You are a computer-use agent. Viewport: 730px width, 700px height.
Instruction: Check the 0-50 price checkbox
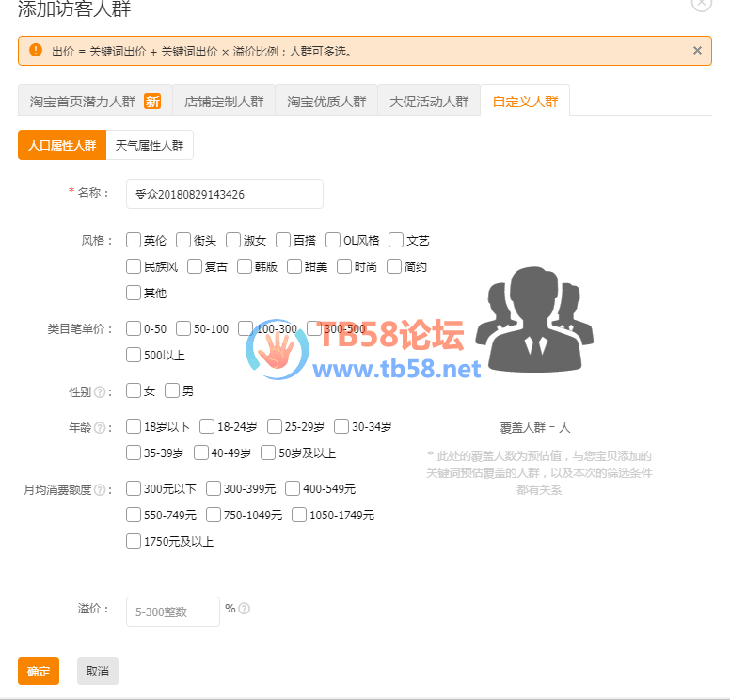point(134,328)
